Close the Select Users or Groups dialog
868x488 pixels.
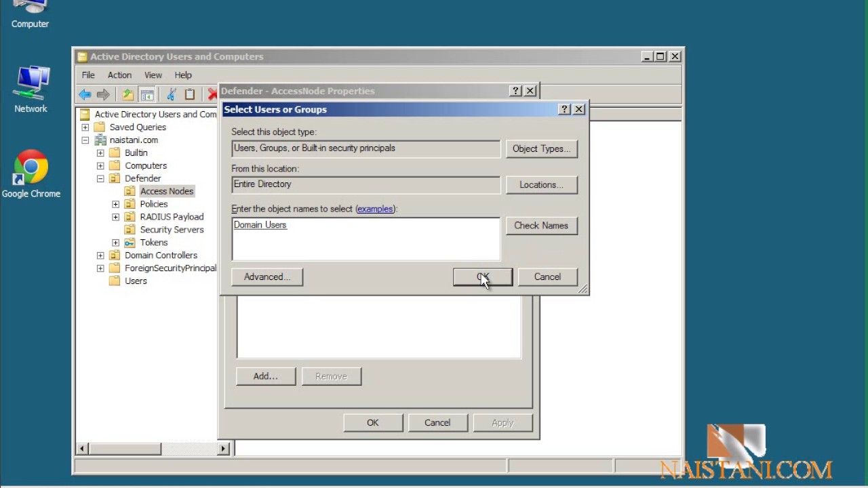point(579,109)
